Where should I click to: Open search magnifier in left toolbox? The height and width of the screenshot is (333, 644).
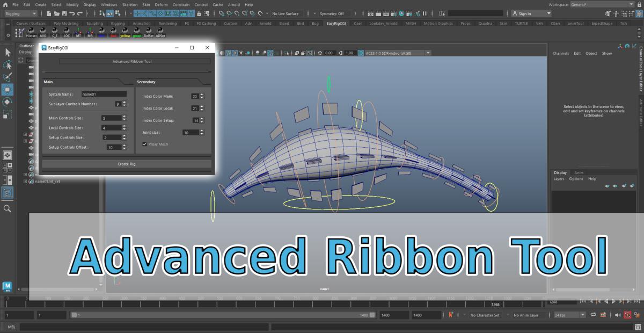pos(8,208)
